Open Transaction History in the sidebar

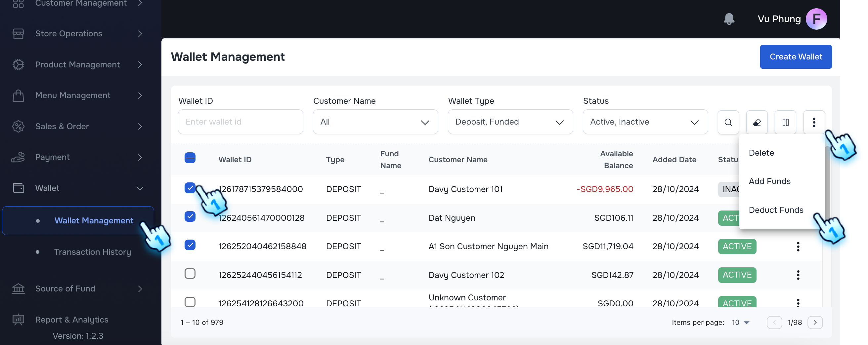point(93,251)
